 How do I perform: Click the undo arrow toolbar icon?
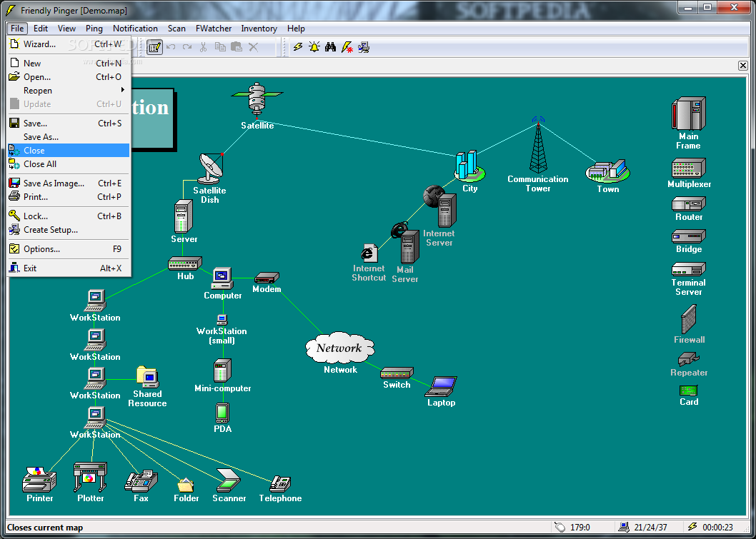[x=170, y=46]
